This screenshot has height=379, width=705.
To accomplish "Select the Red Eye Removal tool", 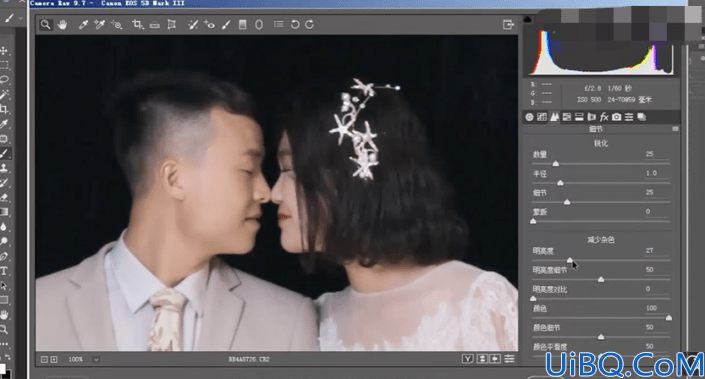I will [209, 25].
